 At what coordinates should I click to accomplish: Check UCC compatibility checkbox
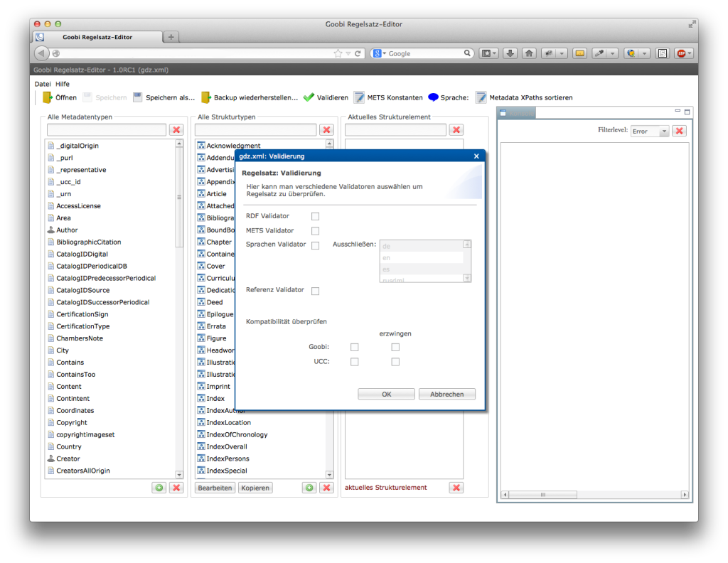tap(354, 362)
